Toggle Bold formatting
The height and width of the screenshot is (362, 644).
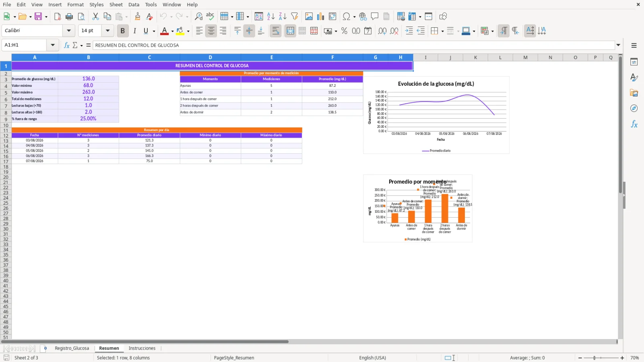[x=123, y=31]
